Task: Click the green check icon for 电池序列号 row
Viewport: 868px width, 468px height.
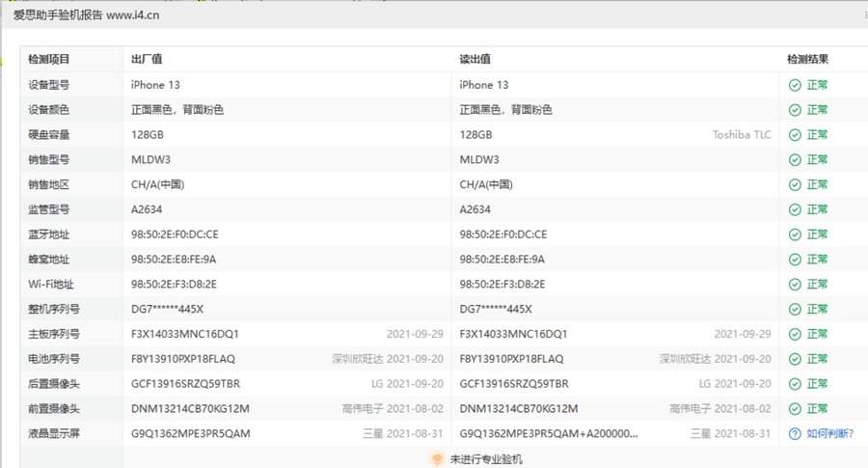Action: pos(795,359)
